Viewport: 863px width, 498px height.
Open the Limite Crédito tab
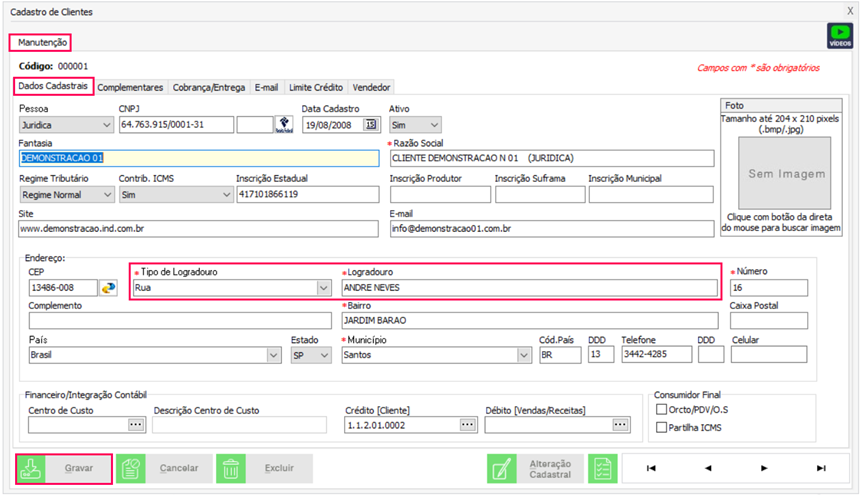(315, 88)
